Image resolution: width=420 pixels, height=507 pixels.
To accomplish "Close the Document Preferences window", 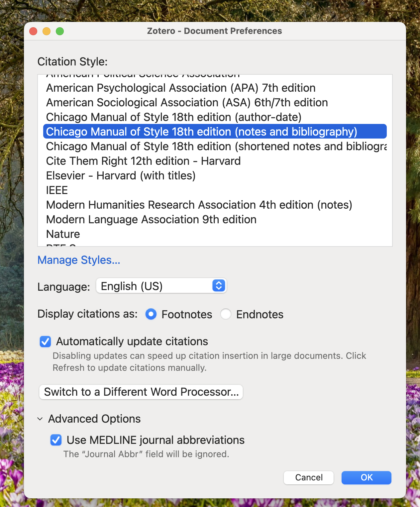I will [x=33, y=31].
